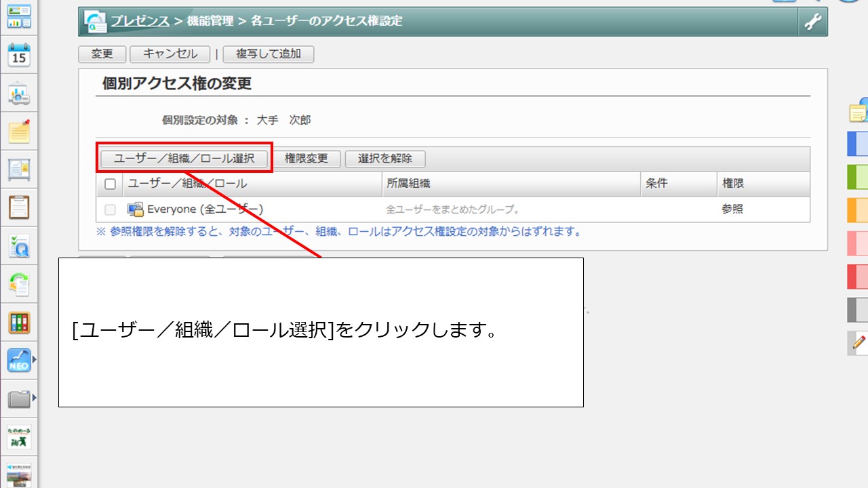Toggle the checkbox for the Everyone row

110,210
